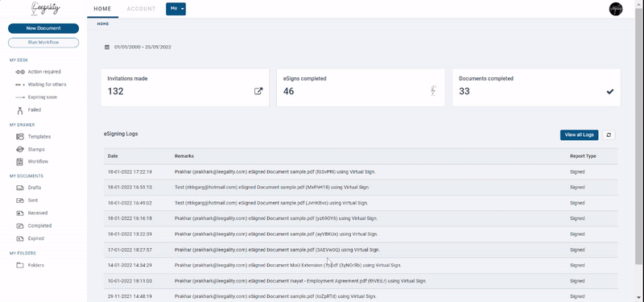The image size is (644, 302).
Task: Open the external link icon on Invitations made
Action: [x=258, y=91]
